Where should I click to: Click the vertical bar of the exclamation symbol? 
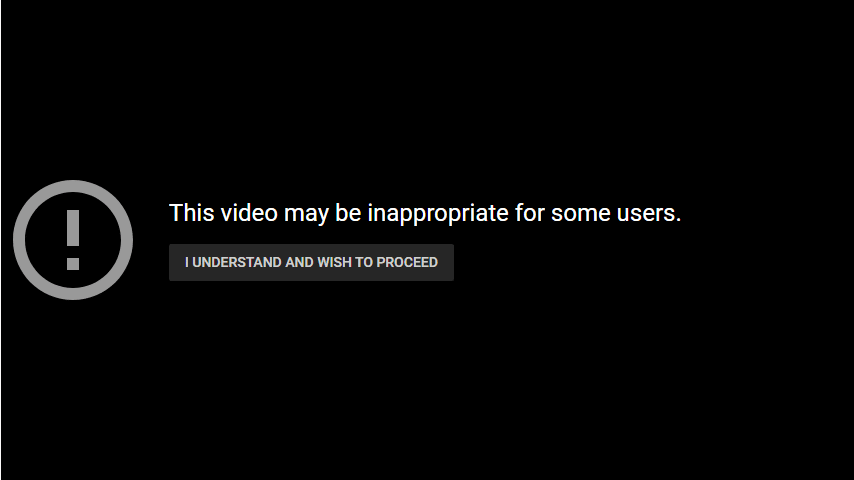tap(73, 229)
